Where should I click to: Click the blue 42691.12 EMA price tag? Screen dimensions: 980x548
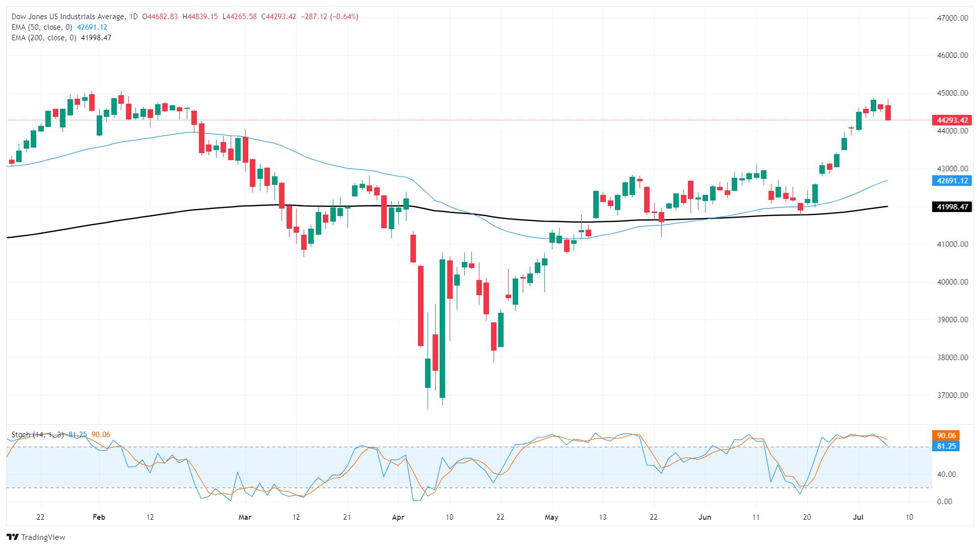point(951,181)
